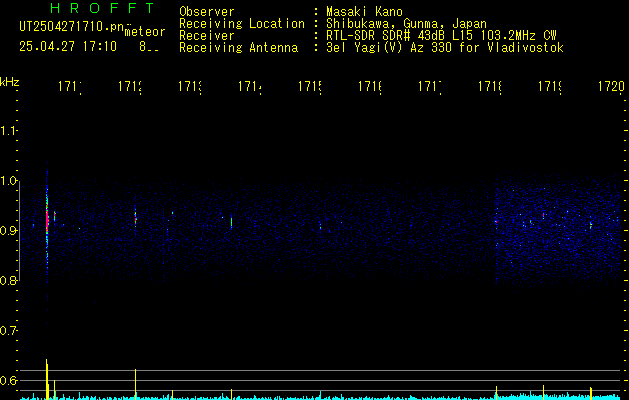
Task: Click the strong pink meteor echo streak
Action: (47, 218)
